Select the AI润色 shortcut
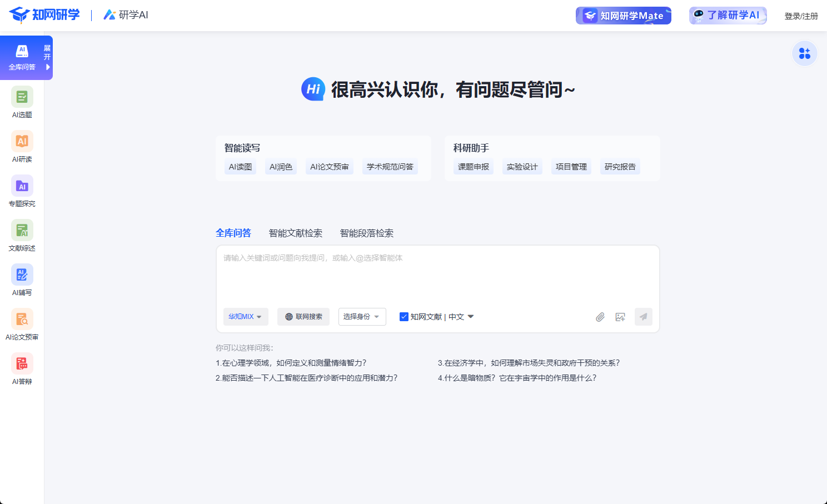Image resolution: width=827 pixels, height=504 pixels. point(281,167)
